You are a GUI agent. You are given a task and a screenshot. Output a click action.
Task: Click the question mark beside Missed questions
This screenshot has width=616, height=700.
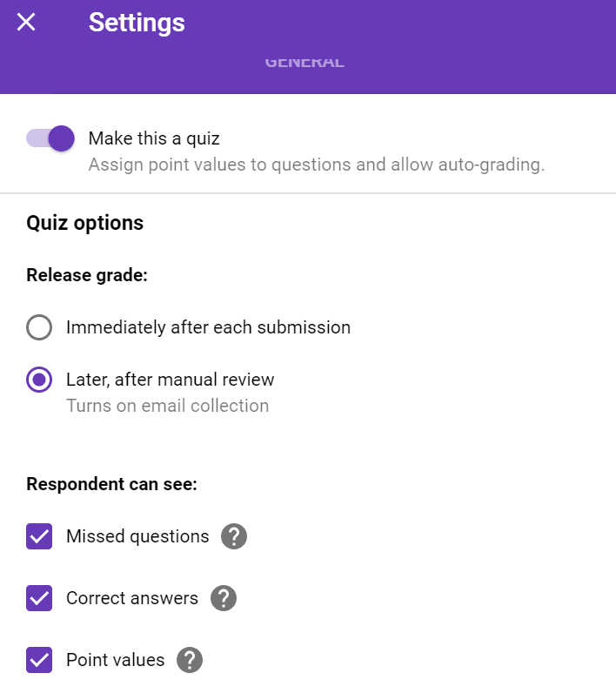click(x=232, y=537)
